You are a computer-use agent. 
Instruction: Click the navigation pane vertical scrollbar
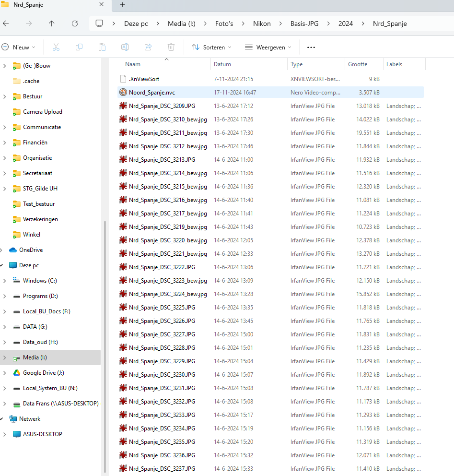(105, 346)
